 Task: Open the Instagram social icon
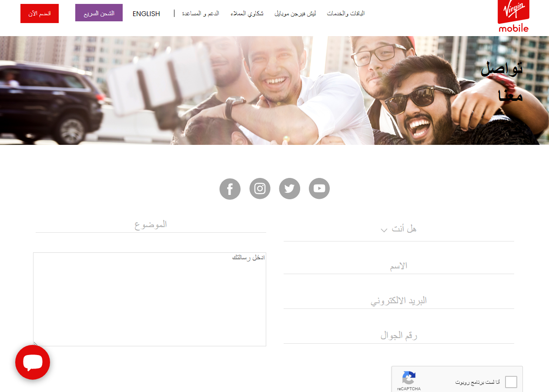[x=260, y=189]
